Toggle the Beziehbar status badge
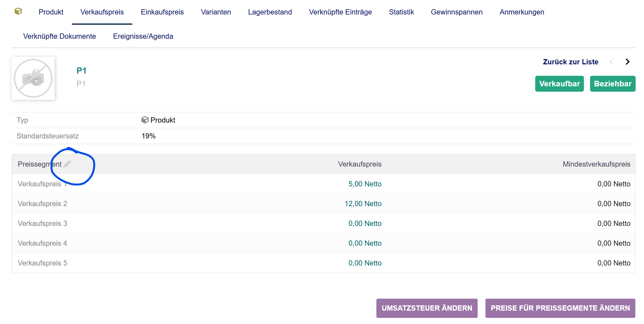Viewport: 644px width, 324px height. [613, 84]
